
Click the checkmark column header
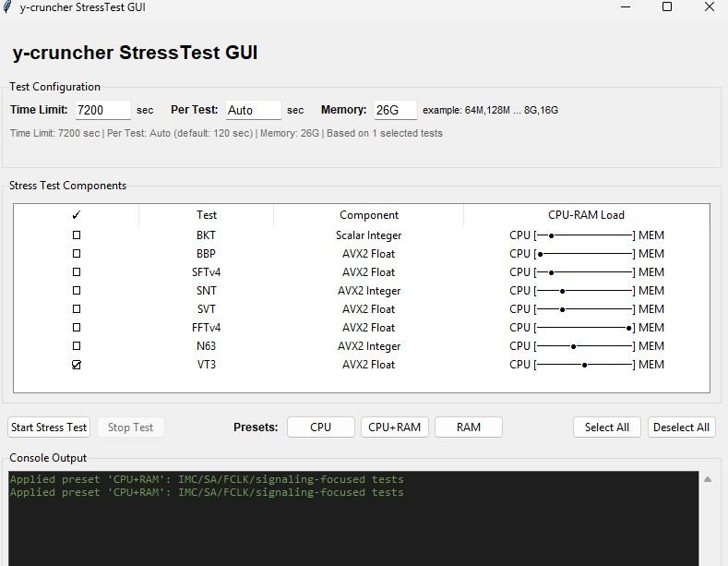tap(77, 215)
